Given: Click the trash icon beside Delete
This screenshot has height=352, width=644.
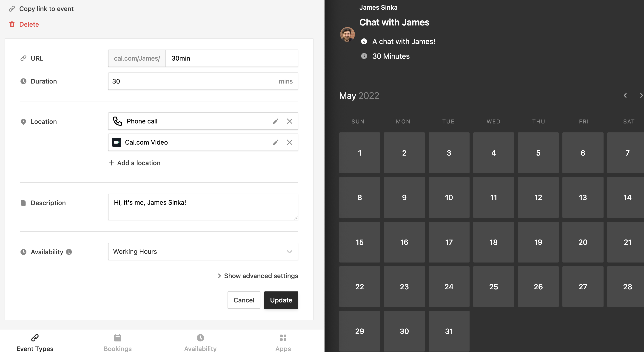Looking at the screenshot, I should pos(12,24).
